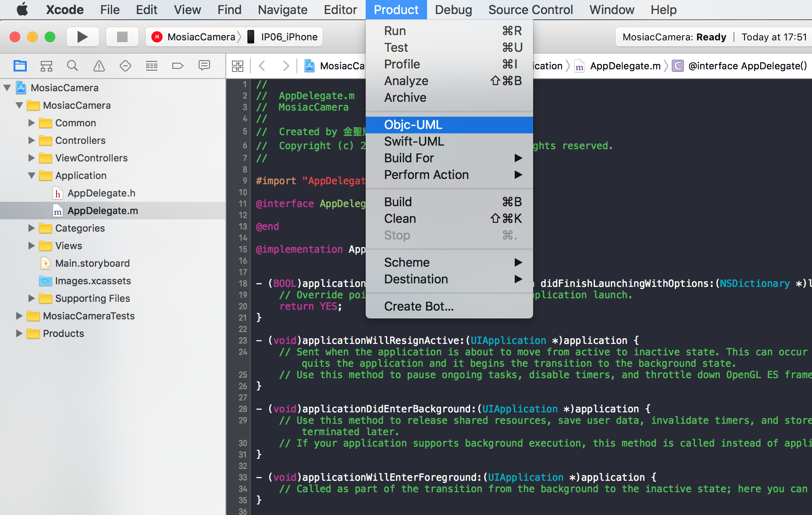
Task: Click the Stop square button in toolbar
Action: coord(122,37)
